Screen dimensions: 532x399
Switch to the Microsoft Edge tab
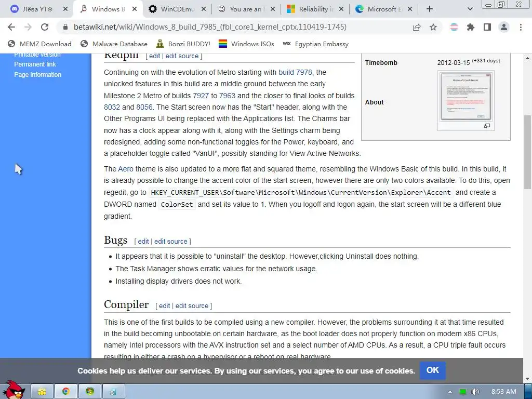(x=384, y=9)
